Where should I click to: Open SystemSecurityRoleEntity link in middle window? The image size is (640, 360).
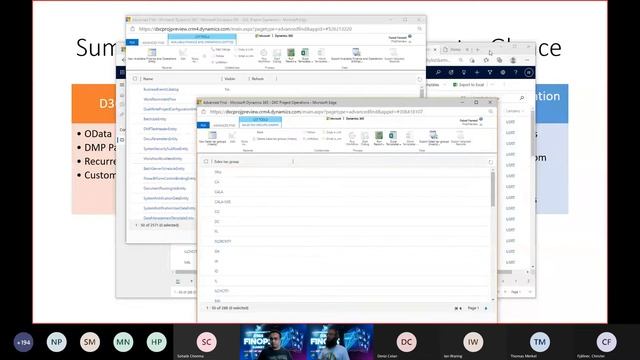166,149
